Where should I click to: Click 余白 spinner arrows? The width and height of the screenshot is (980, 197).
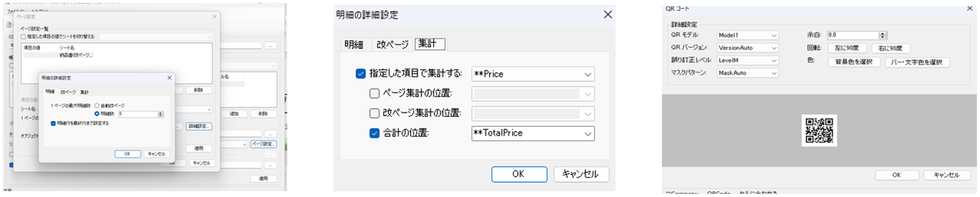883,35
